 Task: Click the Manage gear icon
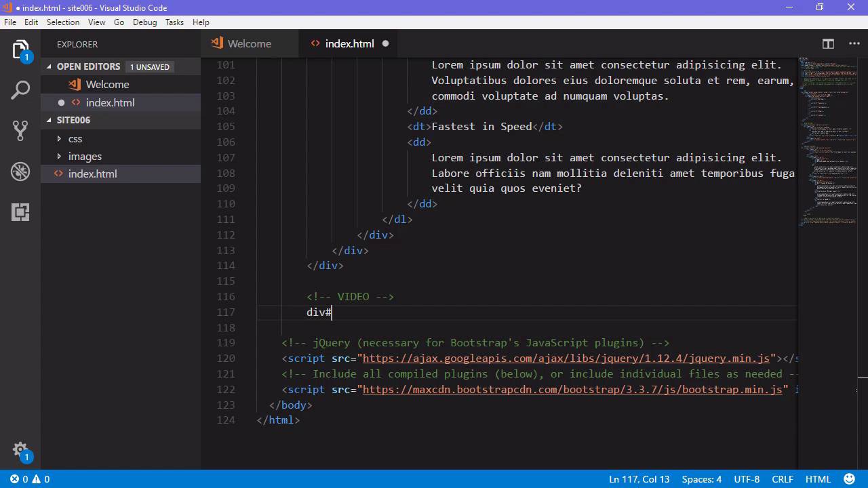pos(20,450)
